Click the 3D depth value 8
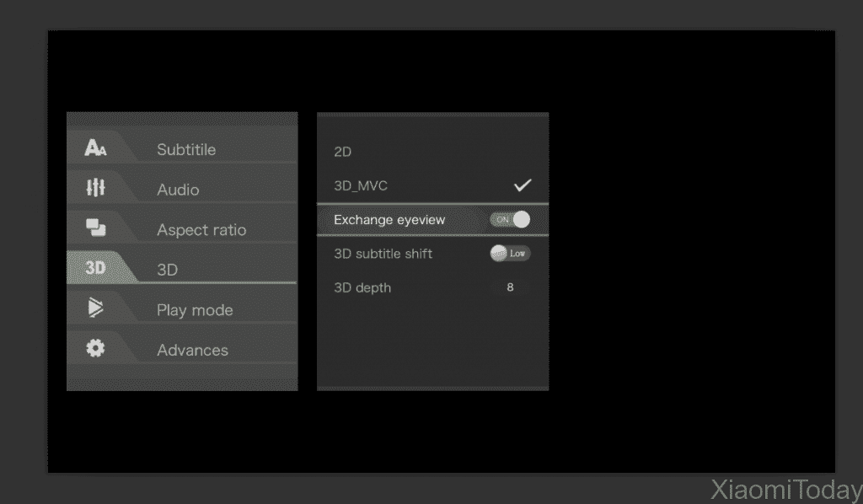This screenshot has width=863, height=504. click(510, 287)
